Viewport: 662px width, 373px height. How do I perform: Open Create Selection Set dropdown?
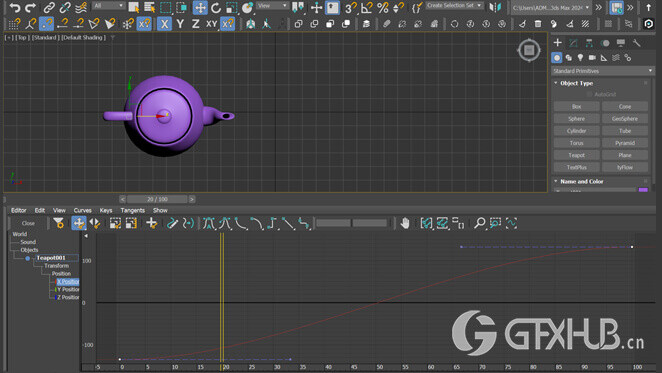(454, 5)
